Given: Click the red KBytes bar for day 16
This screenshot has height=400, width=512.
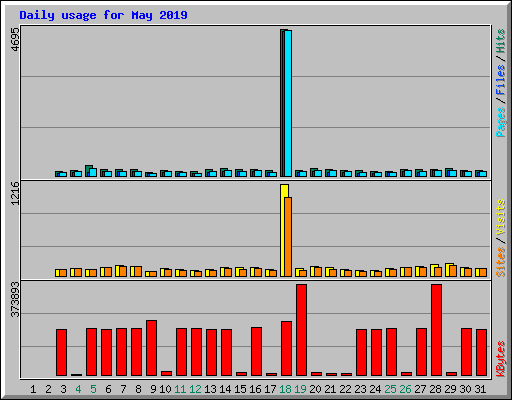Looking at the screenshot, I should tap(256, 351).
